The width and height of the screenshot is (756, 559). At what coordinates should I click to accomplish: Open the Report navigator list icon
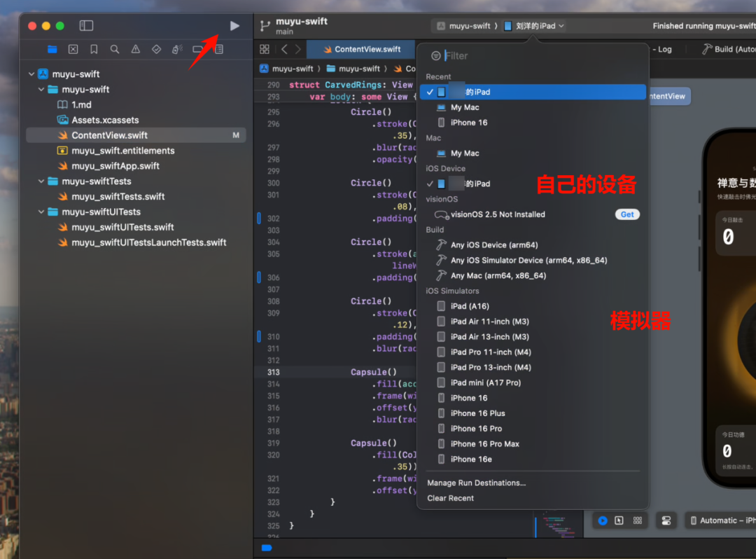tap(219, 49)
